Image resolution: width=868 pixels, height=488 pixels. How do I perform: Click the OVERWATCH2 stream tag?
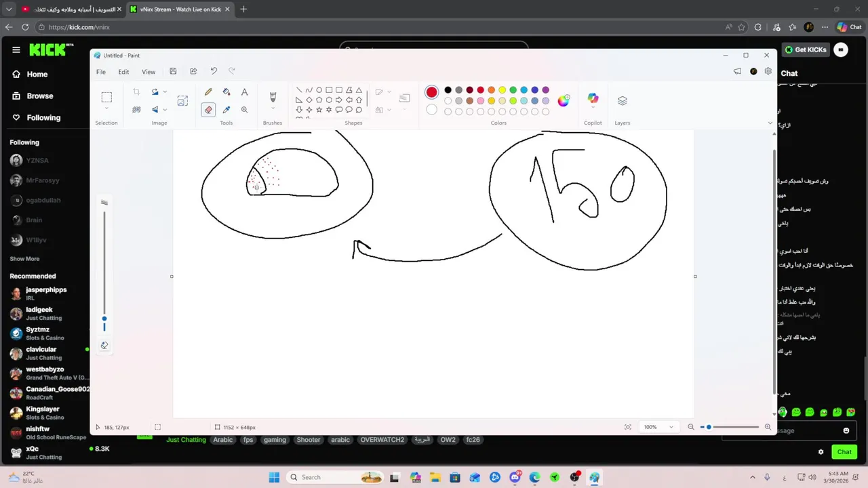pyautogui.click(x=382, y=440)
